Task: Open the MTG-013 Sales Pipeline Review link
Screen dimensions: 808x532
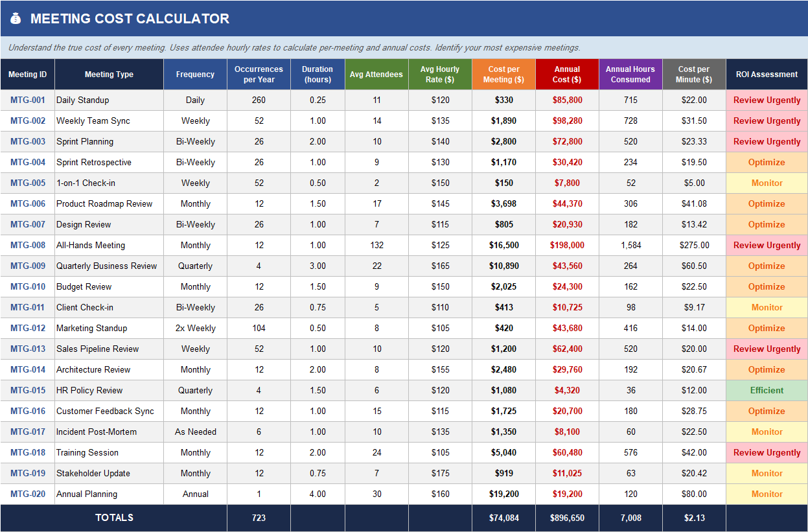Action: pyautogui.click(x=27, y=349)
